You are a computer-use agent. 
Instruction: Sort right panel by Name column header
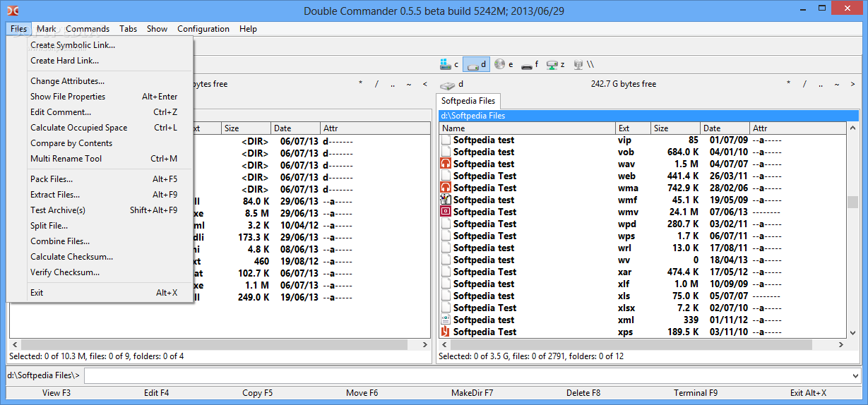click(528, 128)
